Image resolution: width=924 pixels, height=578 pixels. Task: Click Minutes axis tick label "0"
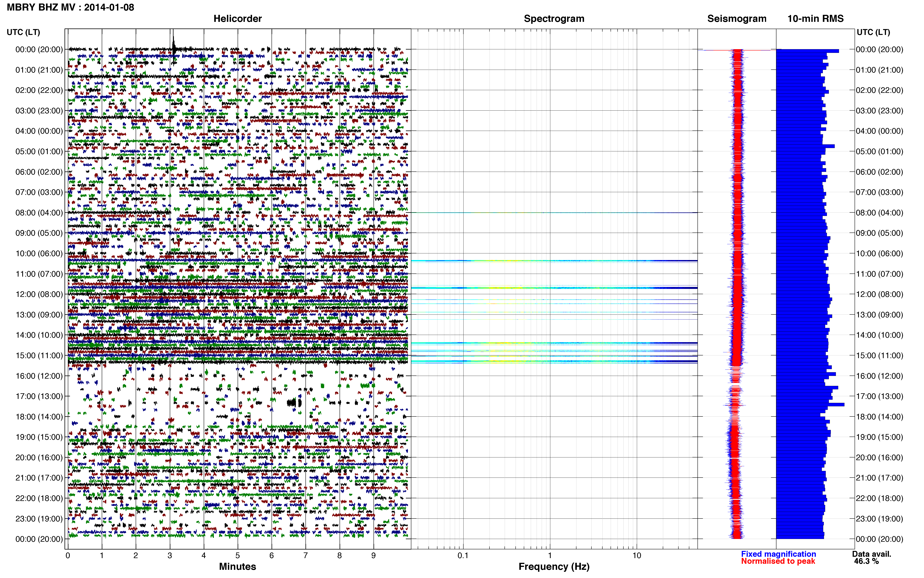click(68, 555)
